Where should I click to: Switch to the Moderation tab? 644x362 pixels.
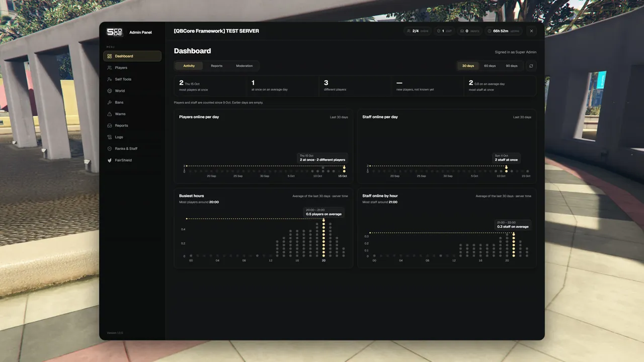click(245, 66)
